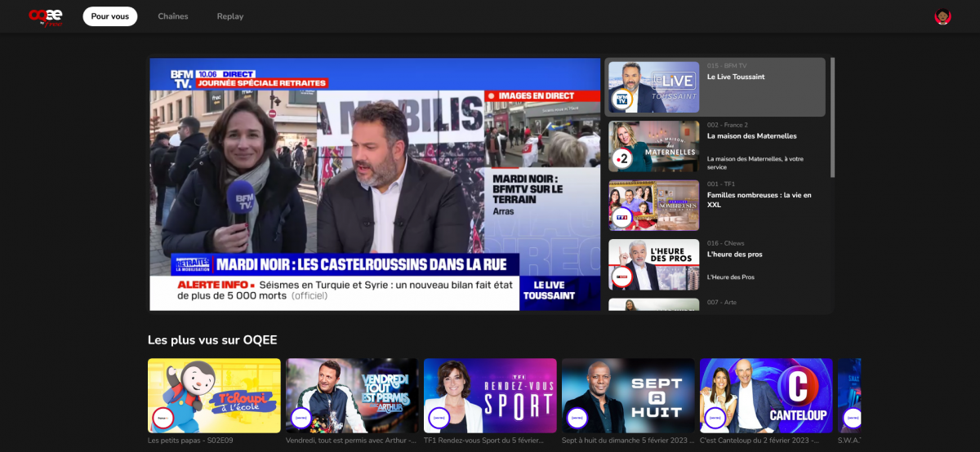Click the BFM TV channel logo badge

pyautogui.click(x=622, y=100)
